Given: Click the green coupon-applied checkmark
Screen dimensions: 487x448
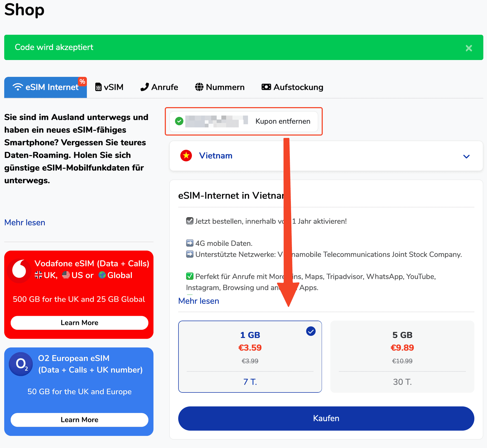Looking at the screenshot, I should (179, 121).
